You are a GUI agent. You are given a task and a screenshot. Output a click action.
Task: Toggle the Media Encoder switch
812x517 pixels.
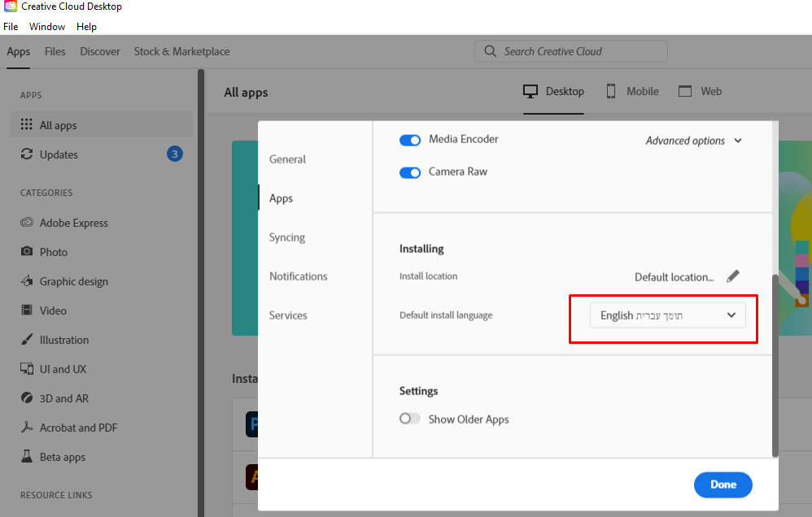(409, 141)
